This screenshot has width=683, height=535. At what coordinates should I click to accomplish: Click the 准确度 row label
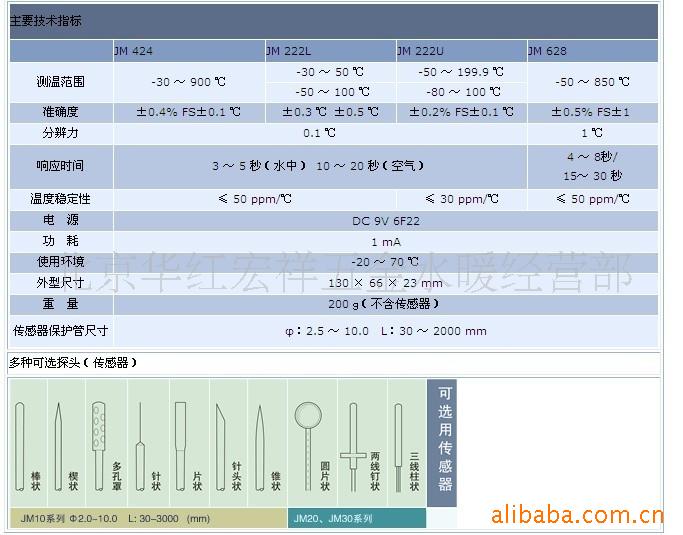tap(61, 112)
